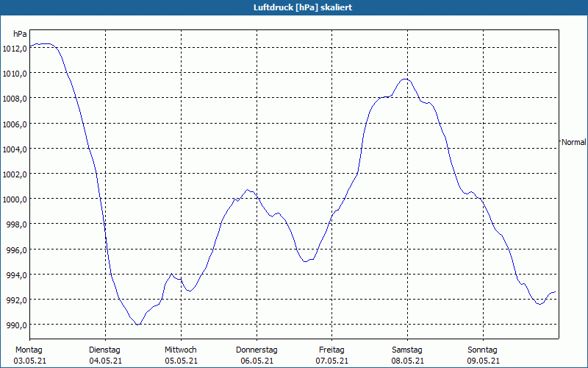Viewport: 588px width, 368px height.
Task: Select the 'Dienstag' day label
Action: (104, 350)
